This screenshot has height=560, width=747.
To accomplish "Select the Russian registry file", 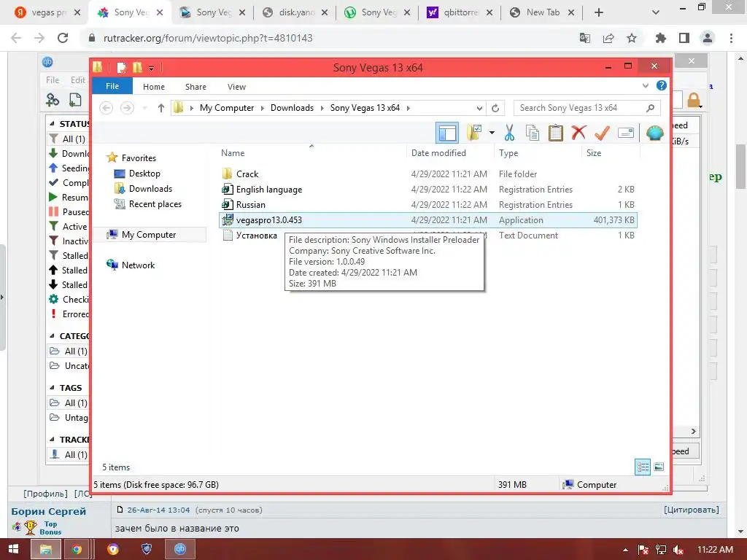I will tap(251, 205).
